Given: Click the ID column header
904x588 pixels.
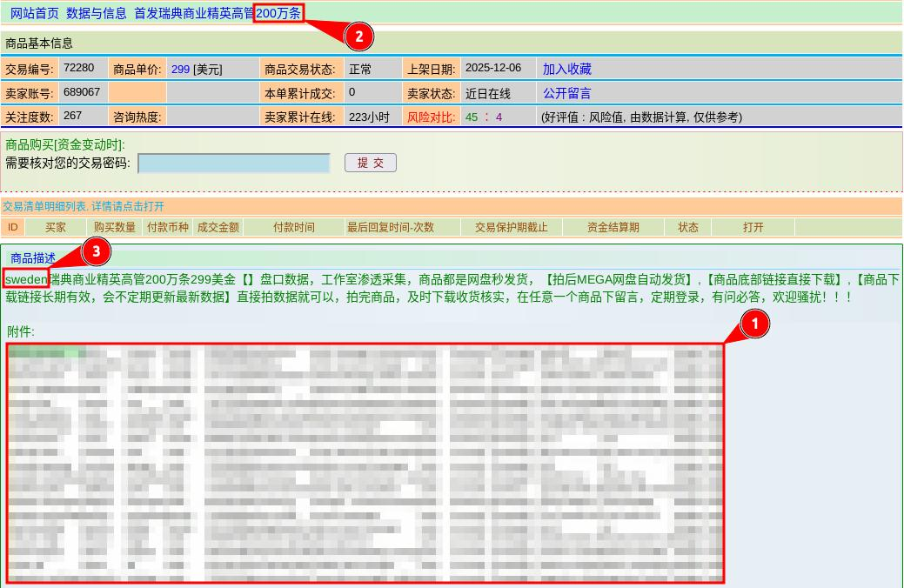Looking at the screenshot, I should 13,227.
